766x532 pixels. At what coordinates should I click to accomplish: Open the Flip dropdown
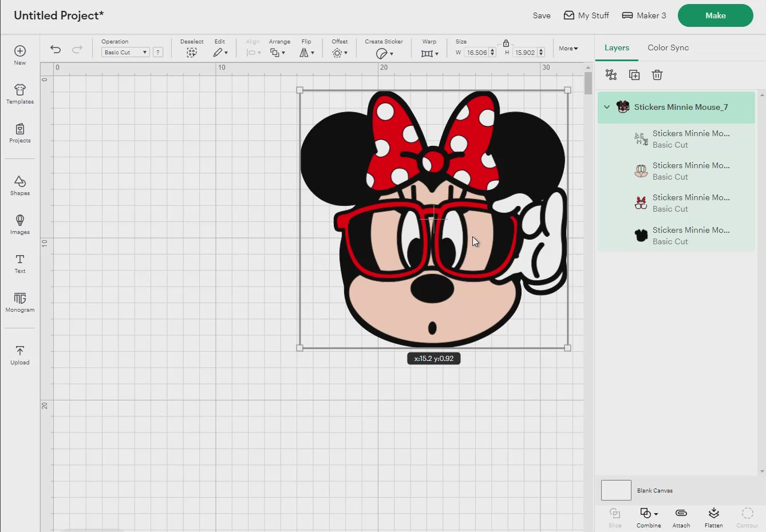click(307, 53)
